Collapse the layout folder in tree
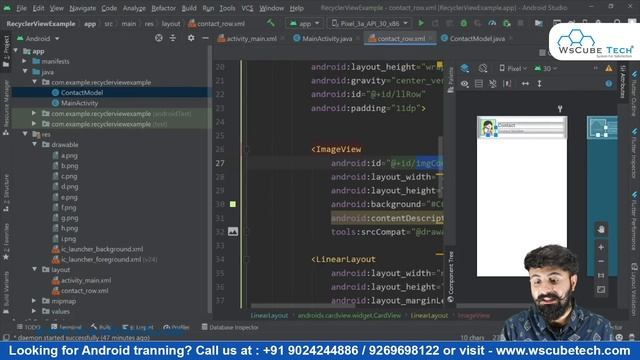Viewport: 640px width, 360px height. point(34,269)
